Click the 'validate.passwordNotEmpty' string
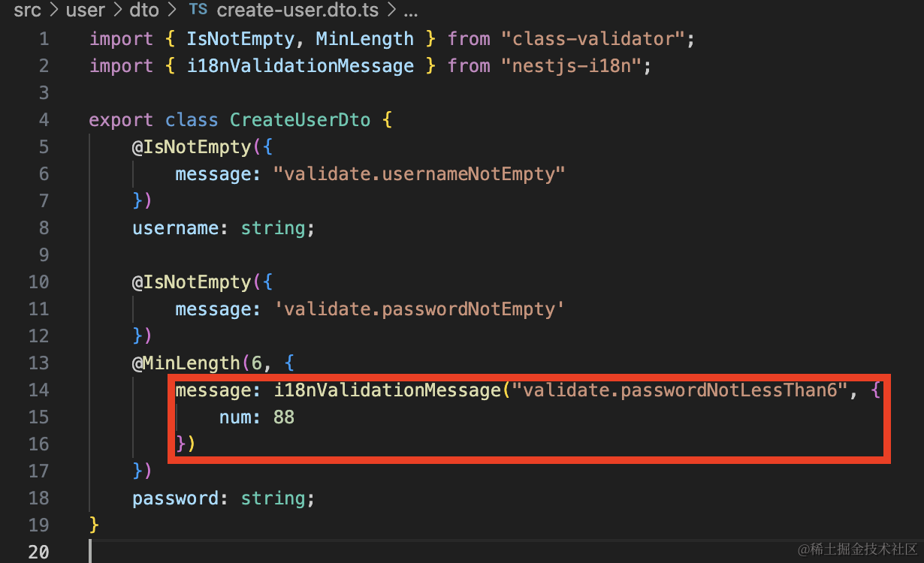This screenshot has width=924, height=563. (x=418, y=309)
